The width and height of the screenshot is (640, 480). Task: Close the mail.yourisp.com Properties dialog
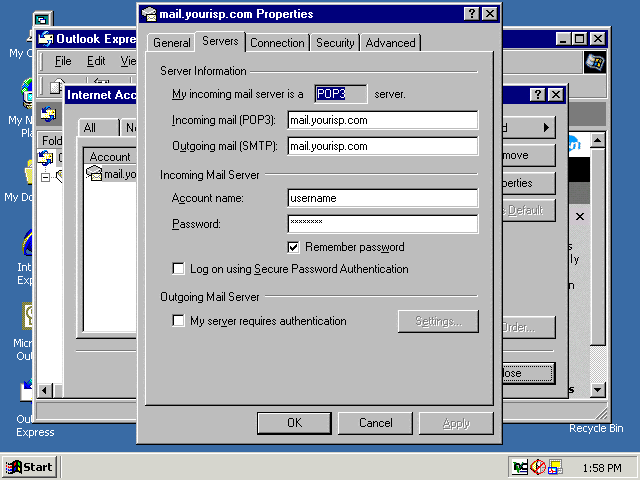pyautogui.click(x=490, y=14)
